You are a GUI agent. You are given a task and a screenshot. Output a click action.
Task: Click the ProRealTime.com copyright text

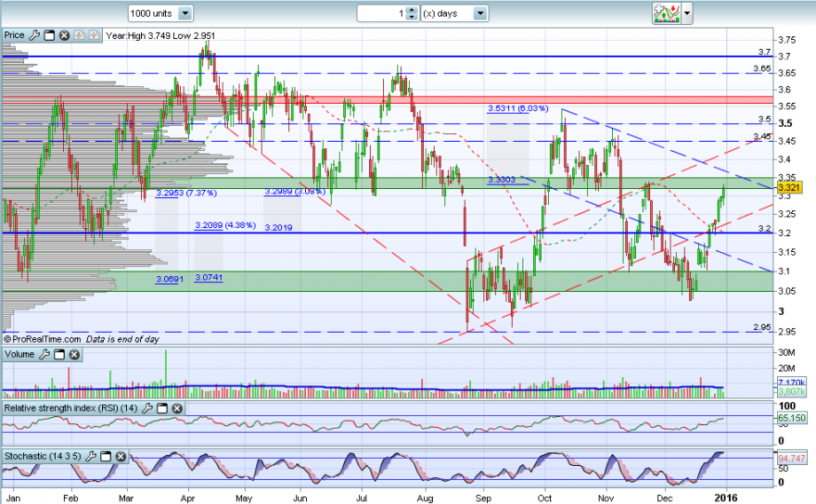42,339
